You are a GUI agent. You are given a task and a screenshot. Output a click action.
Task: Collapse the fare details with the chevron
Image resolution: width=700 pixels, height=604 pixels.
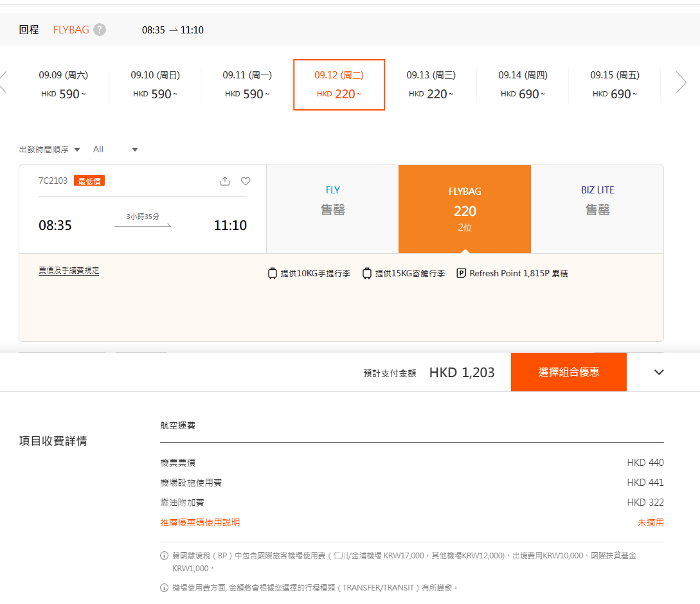click(659, 372)
